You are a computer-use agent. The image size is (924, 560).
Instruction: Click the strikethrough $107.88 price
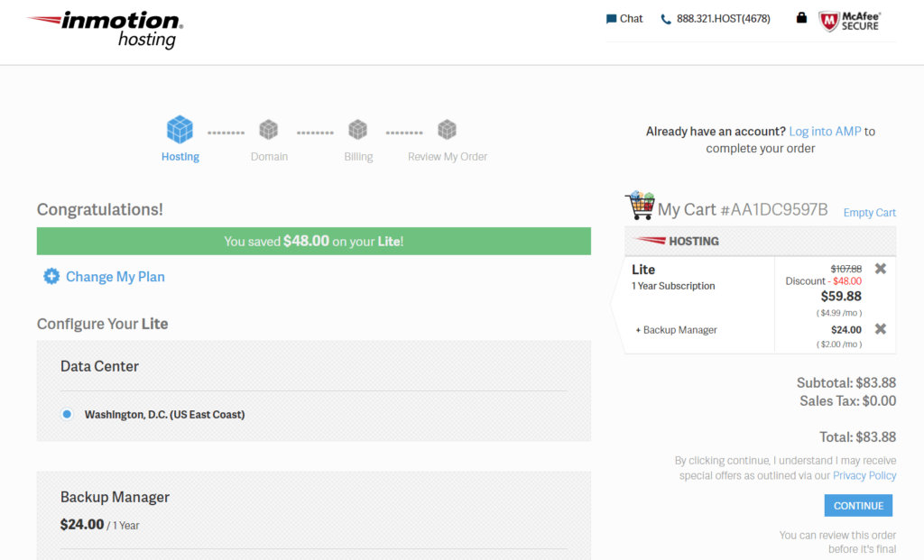tap(846, 269)
